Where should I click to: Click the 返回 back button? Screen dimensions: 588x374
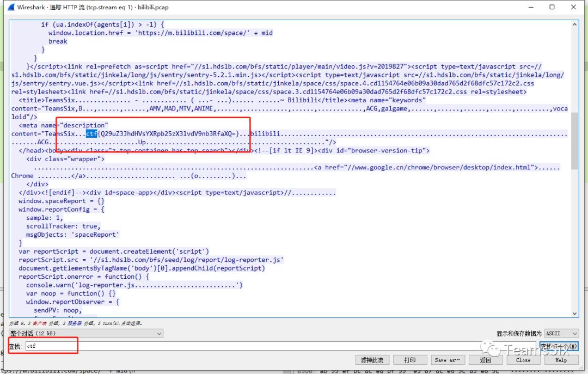(x=486, y=360)
